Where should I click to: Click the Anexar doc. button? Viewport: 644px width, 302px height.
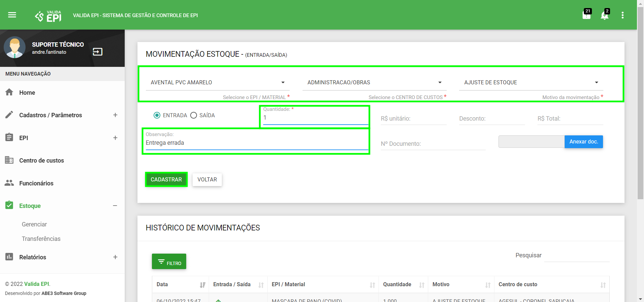tap(583, 142)
